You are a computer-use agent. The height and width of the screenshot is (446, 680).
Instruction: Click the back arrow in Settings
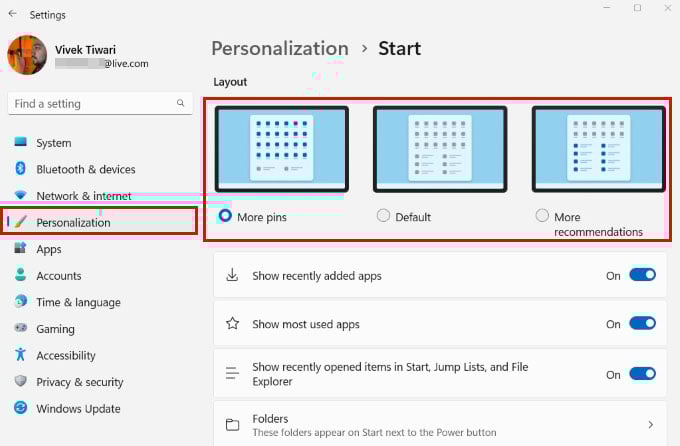tap(13, 14)
